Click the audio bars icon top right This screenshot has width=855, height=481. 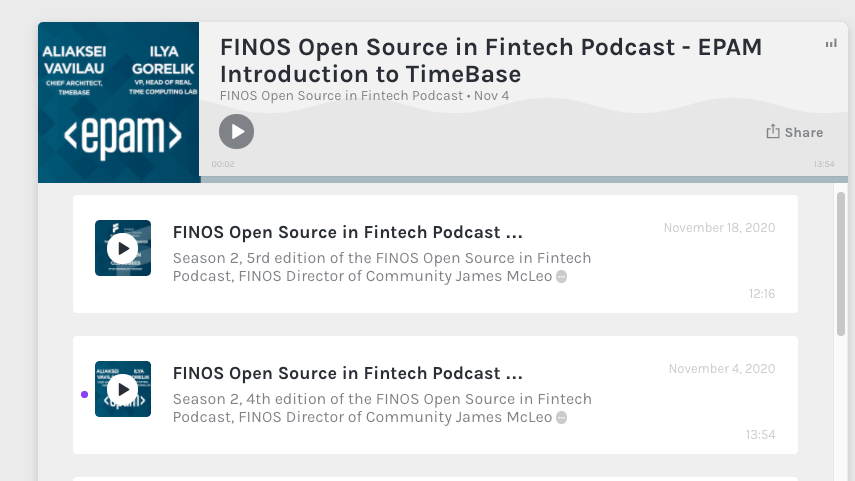tap(831, 44)
